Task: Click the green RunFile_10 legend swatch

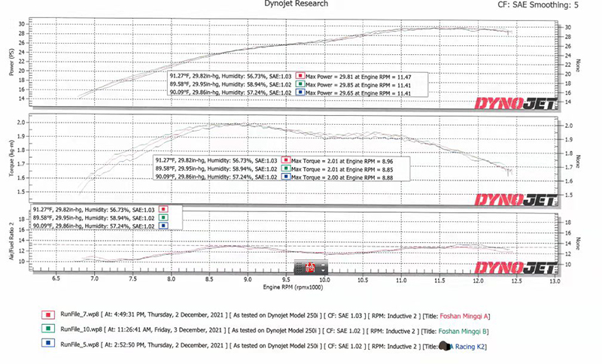Action: click(47, 329)
